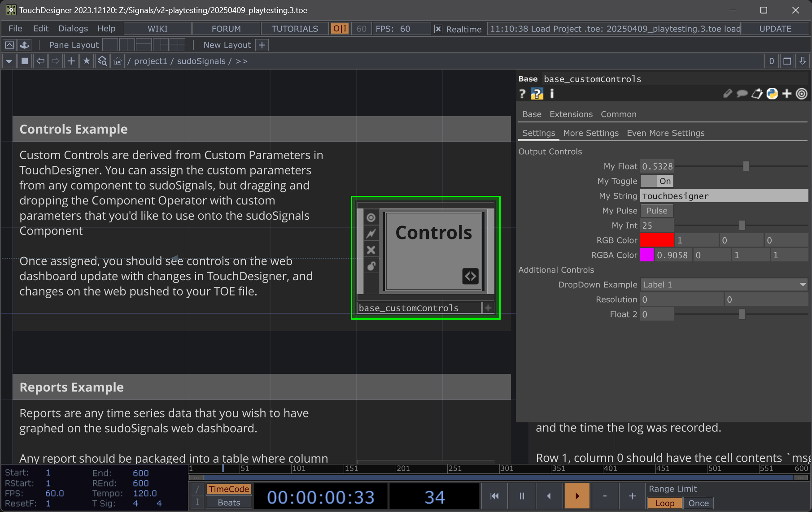This screenshot has width=812, height=512.
Task: Add a new layout with the plus button
Action: (x=262, y=45)
